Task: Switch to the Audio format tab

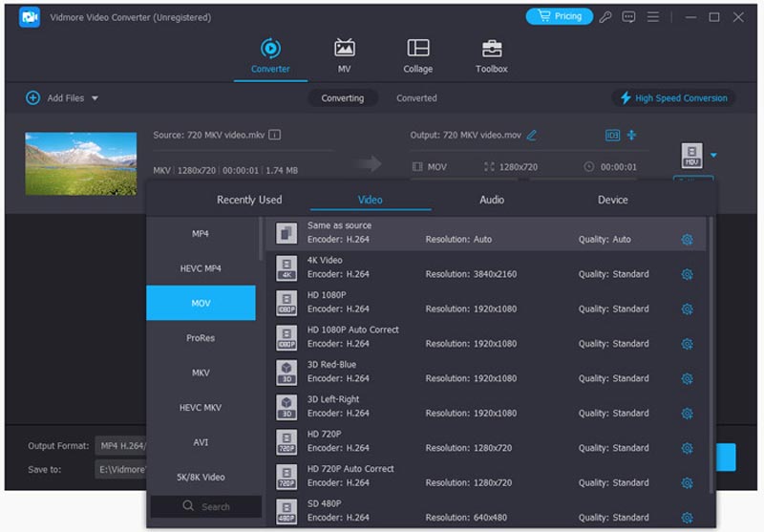Action: pos(492,200)
